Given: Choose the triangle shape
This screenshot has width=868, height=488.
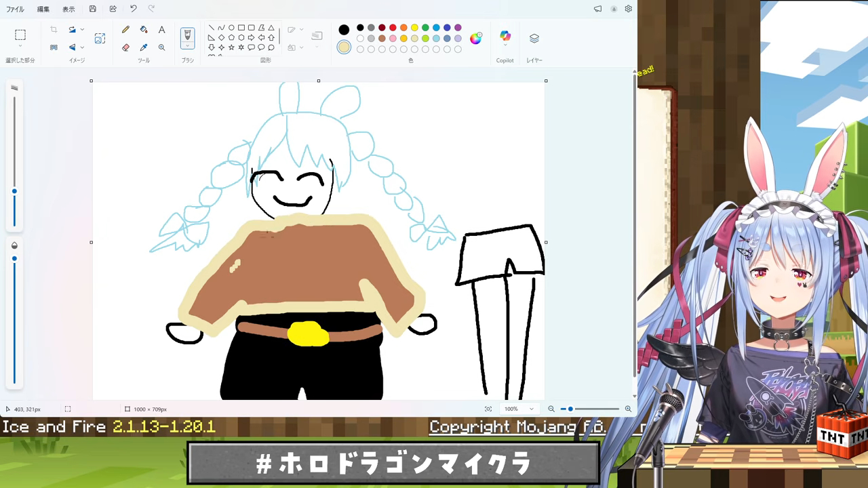Looking at the screenshot, I should (271, 28).
